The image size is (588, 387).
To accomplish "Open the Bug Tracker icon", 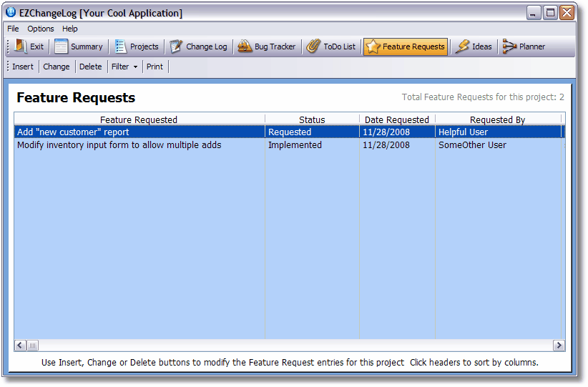I will (x=245, y=46).
